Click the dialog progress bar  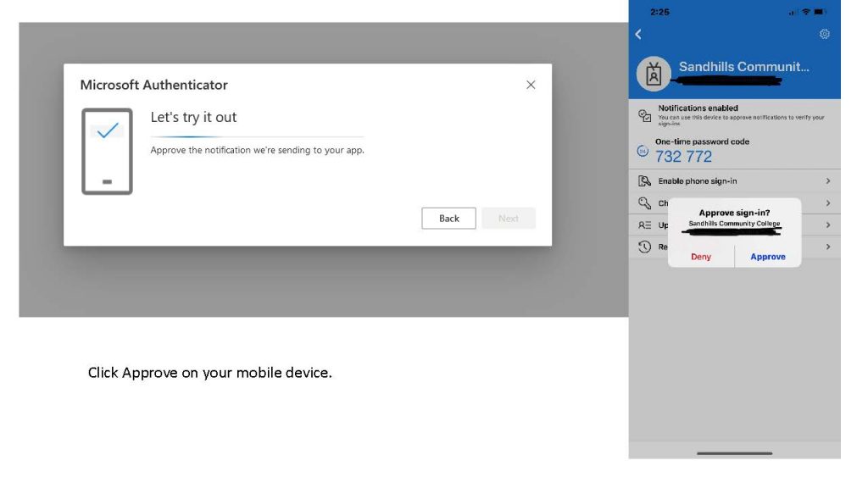point(258,136)
